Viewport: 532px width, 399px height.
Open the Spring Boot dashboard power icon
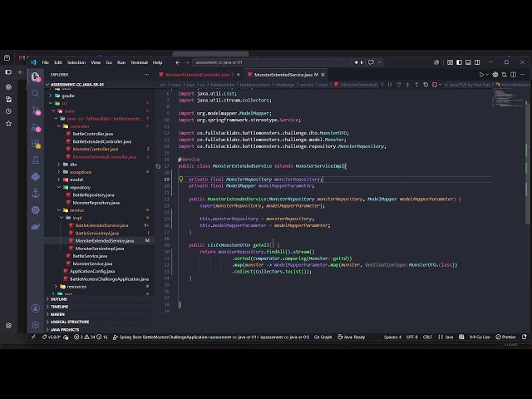coord(35,210)
